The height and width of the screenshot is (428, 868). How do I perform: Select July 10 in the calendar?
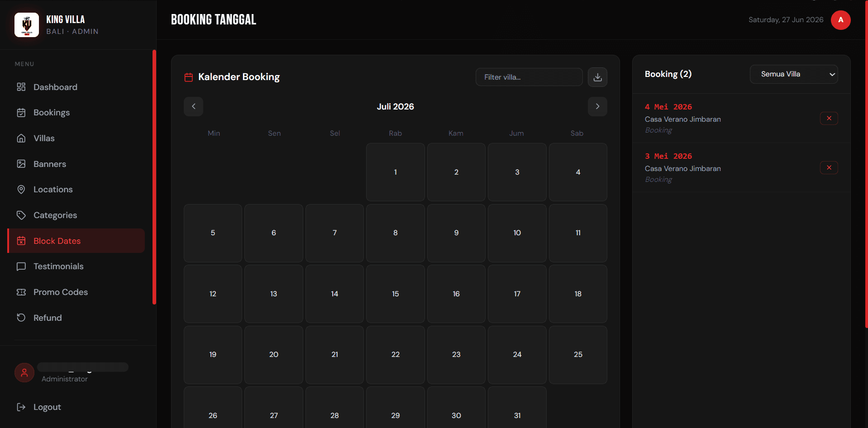[x=517, y=233]
